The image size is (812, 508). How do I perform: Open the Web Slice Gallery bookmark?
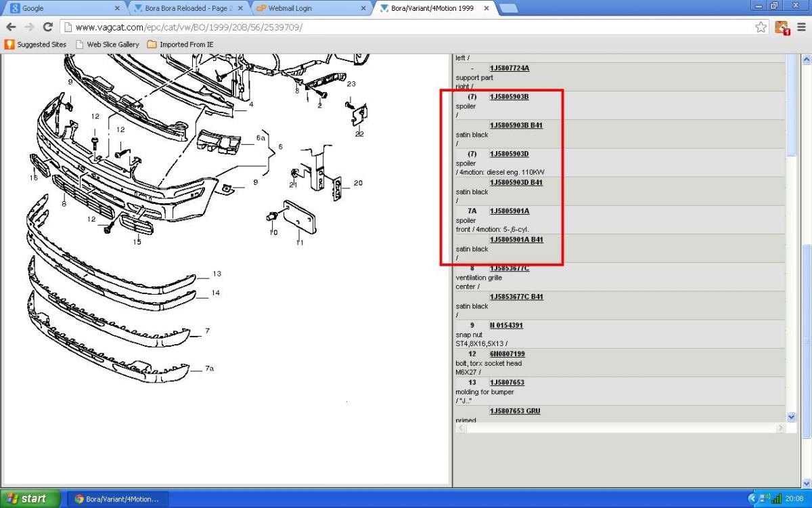pos(107,45)
